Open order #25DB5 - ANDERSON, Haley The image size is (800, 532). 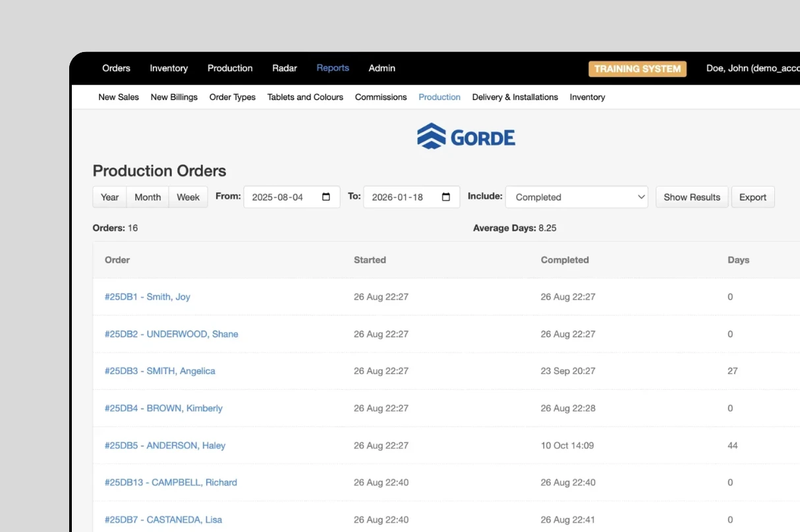(x=165, y=445)
